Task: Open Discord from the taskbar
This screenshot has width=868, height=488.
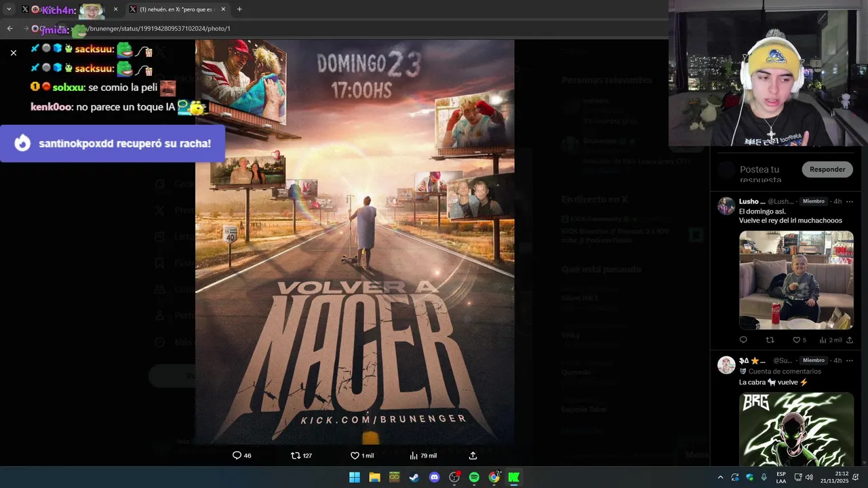Action: point(434,477)
